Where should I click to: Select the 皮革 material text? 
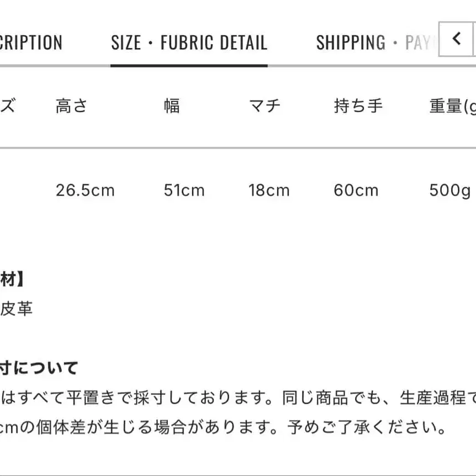[x=17, y=308]
